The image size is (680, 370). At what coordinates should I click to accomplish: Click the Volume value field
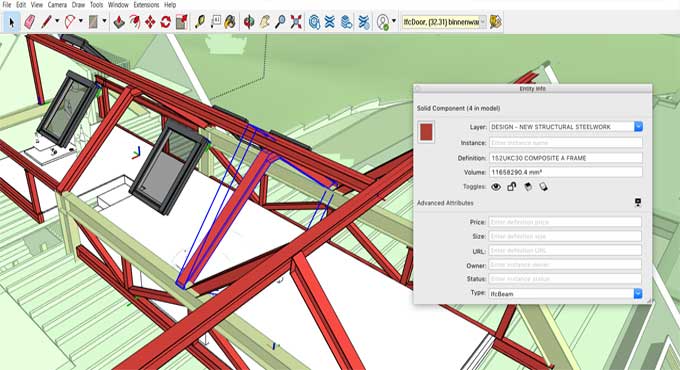(x=566, y=172)
